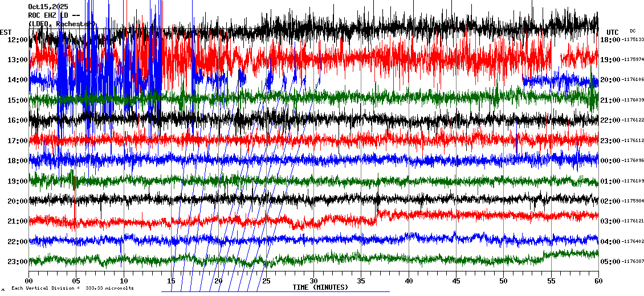
Task: Select the 15:00 EST row label
Action: click(18, 100)
